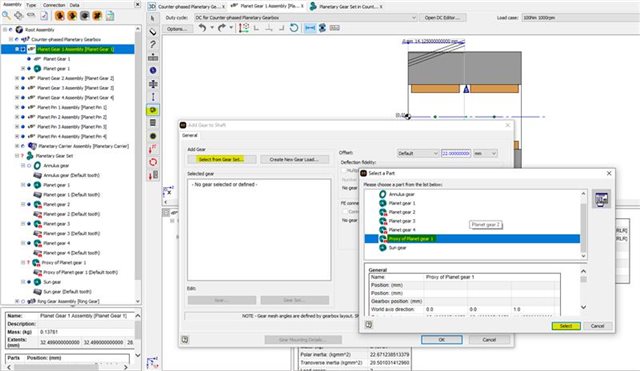Screen dimensions: 640x371
Task: Click the grey gear icon in assembly toolbar
Action: pos(84,16)
